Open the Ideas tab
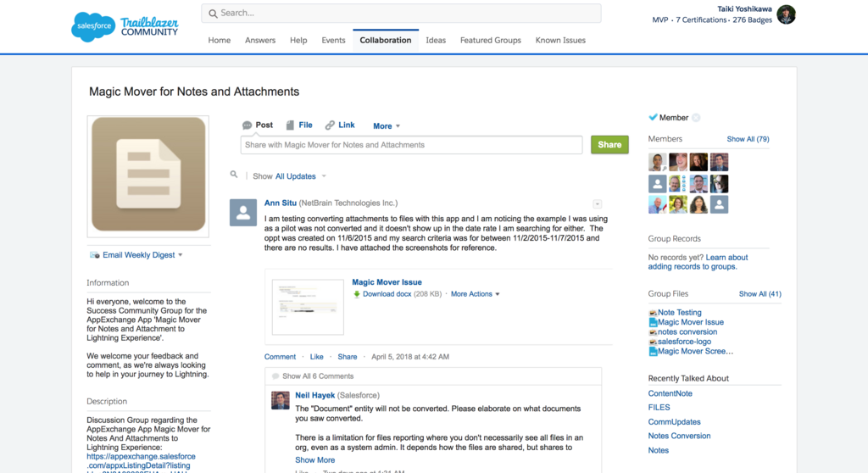The height and width of the screenshot is (473, 868). point(436,41)
